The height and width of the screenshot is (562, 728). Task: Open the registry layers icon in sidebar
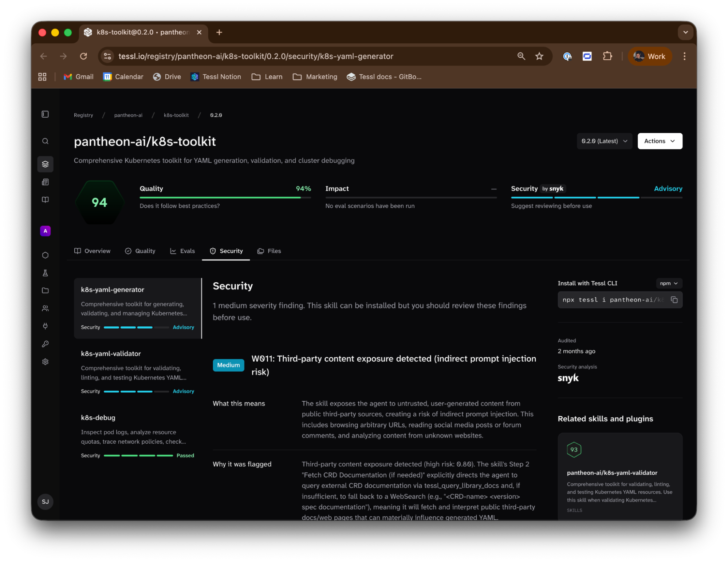pos(45,164)
